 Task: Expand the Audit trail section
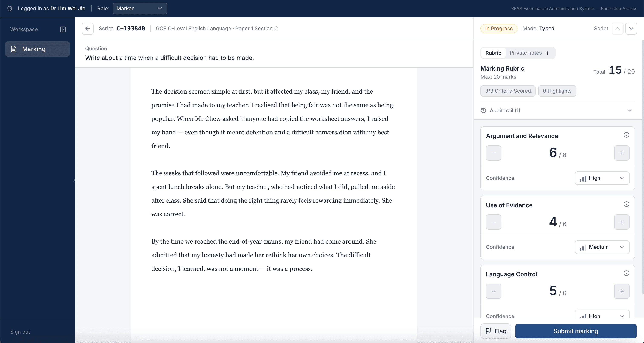(558, 111)
